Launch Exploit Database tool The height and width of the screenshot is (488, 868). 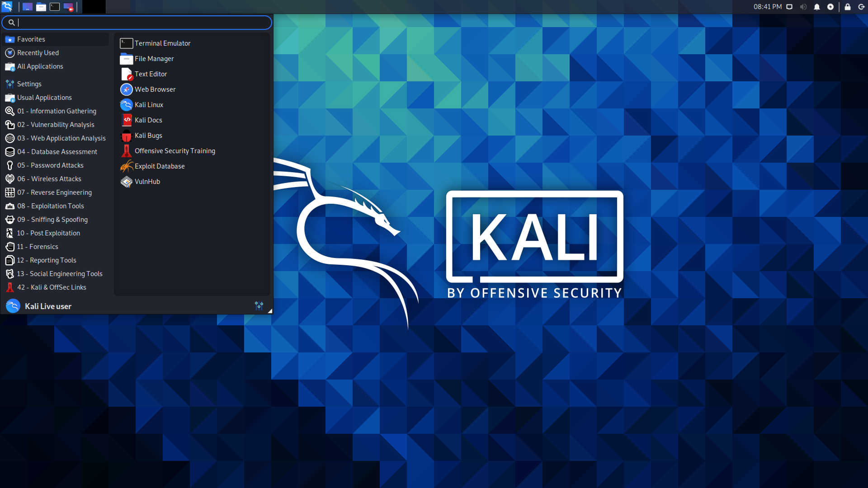coord(159,166)
